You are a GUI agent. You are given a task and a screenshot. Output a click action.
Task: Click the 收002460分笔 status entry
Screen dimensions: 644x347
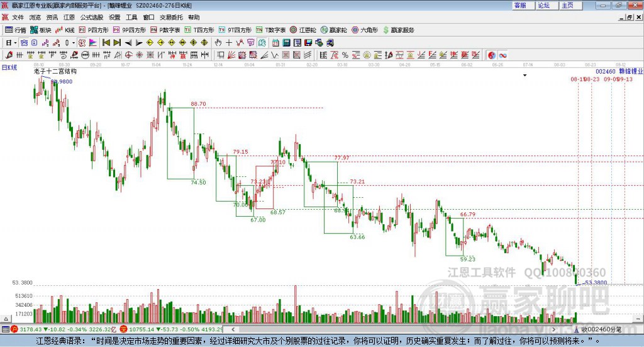pyautogui.click(x=601, y=329)
